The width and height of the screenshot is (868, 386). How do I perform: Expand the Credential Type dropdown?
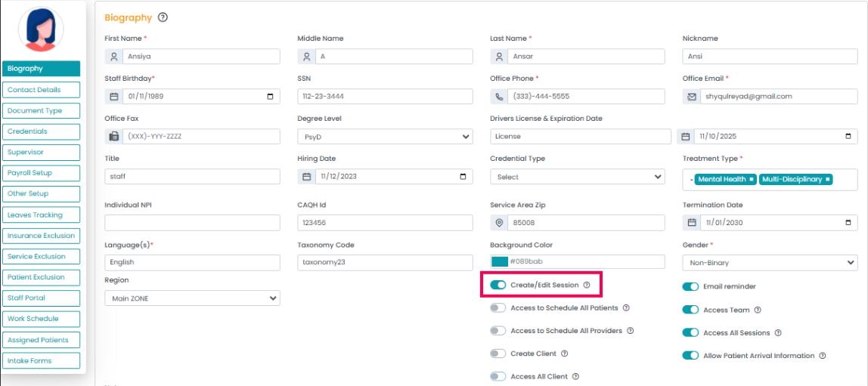pyautogui.click(x=577, y=177)
